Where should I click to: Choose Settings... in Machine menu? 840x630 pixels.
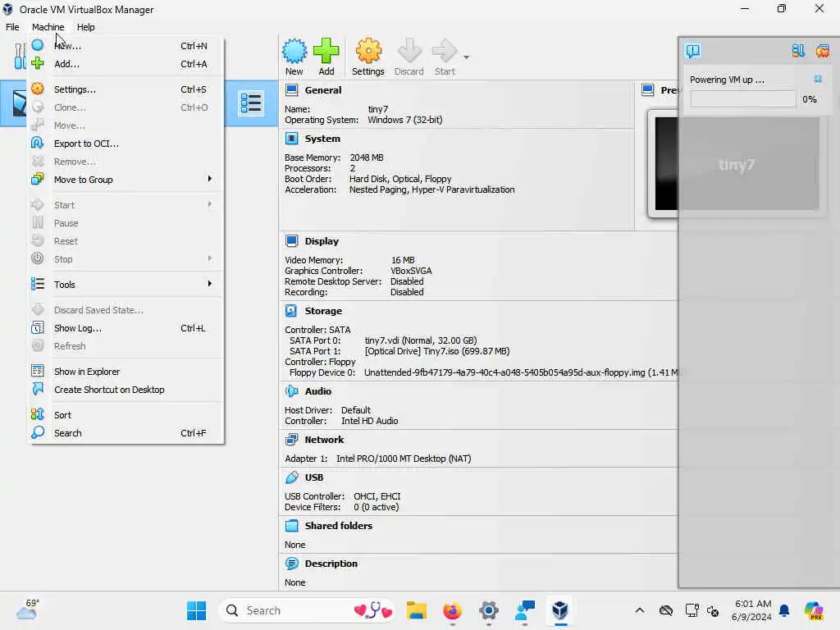(126, 89)
